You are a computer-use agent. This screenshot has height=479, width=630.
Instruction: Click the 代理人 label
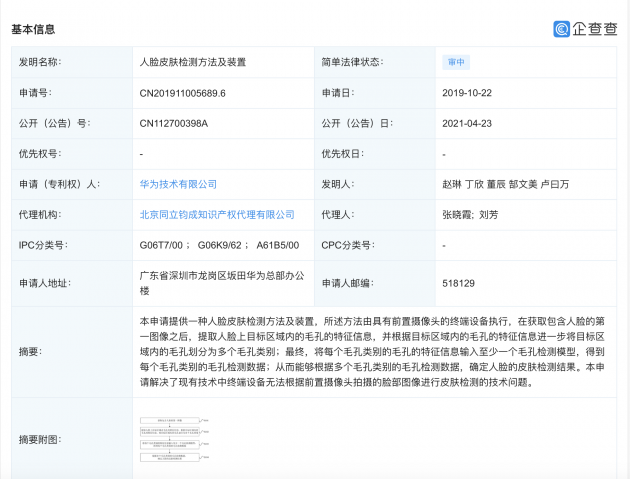[338, 215]
